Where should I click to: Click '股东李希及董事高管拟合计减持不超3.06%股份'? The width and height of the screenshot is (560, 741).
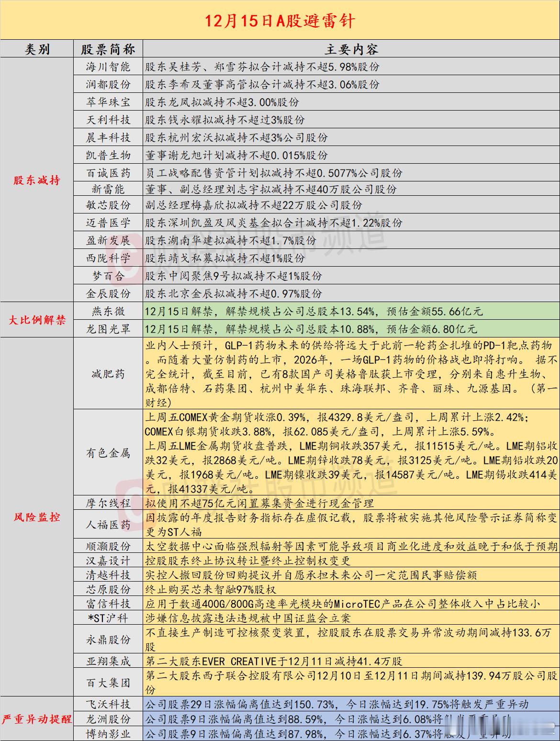click(262, 84)
